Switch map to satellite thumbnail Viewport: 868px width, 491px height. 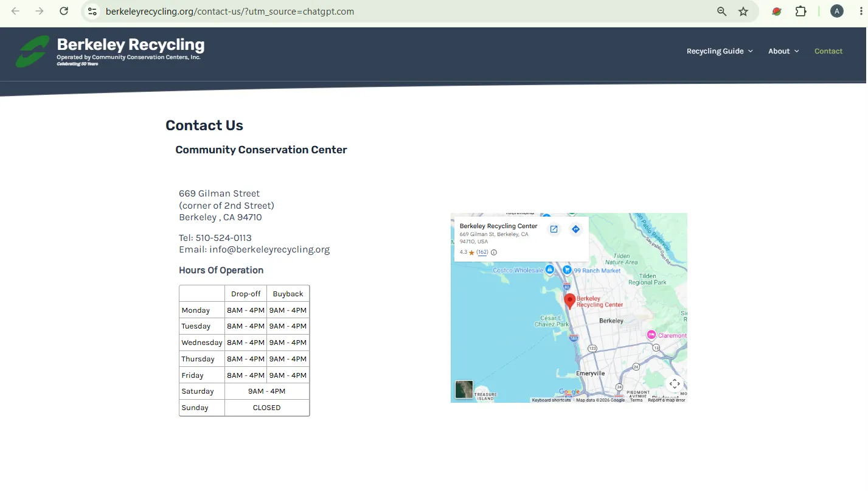tap(464, 389)
